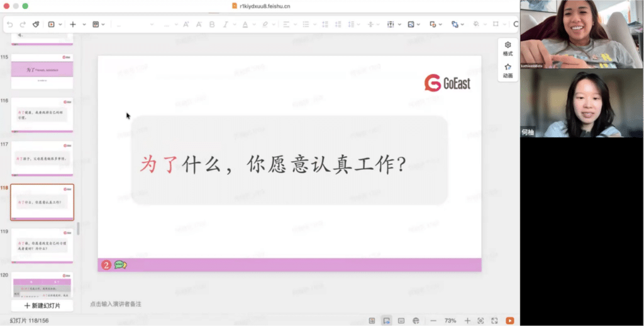Select slide 119 thumbnail
The height and width of the screenshot is (326, 644).
42,246
